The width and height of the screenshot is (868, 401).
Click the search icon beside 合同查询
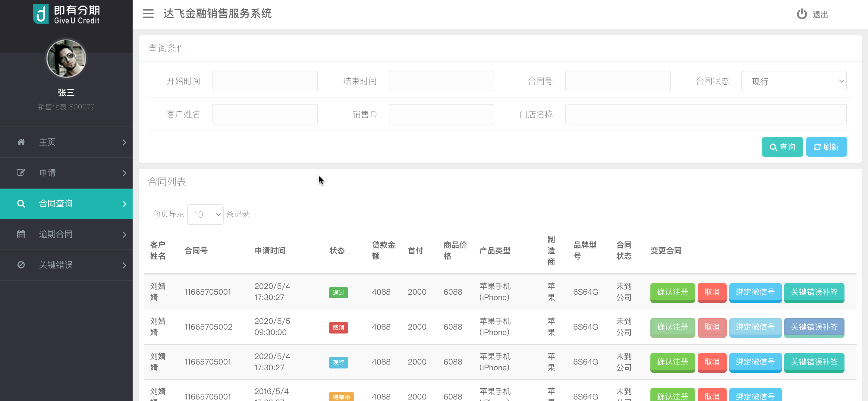coord(21,204)
